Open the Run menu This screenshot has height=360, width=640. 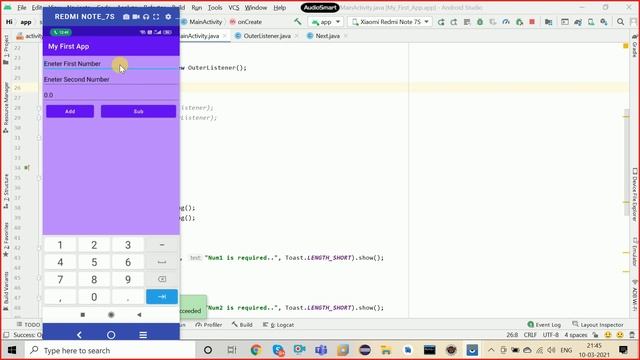[197, 7]
